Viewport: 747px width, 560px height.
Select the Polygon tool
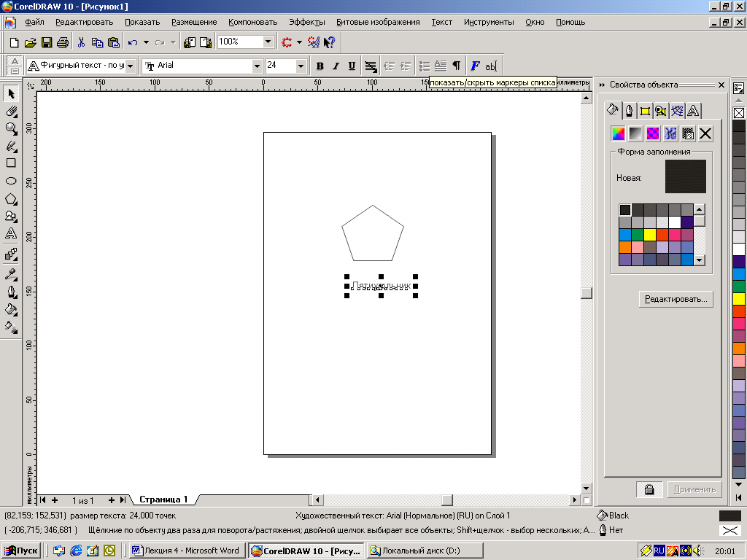coord(11,198)
